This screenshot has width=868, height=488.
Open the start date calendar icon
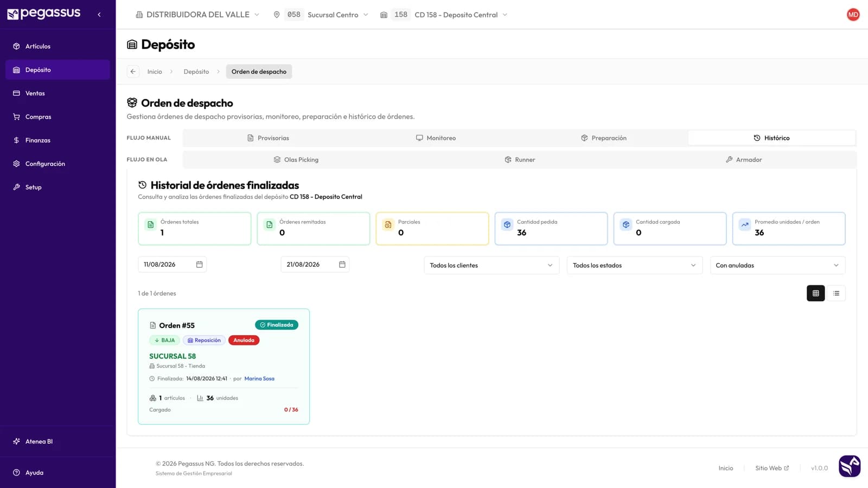click(199, 265)
